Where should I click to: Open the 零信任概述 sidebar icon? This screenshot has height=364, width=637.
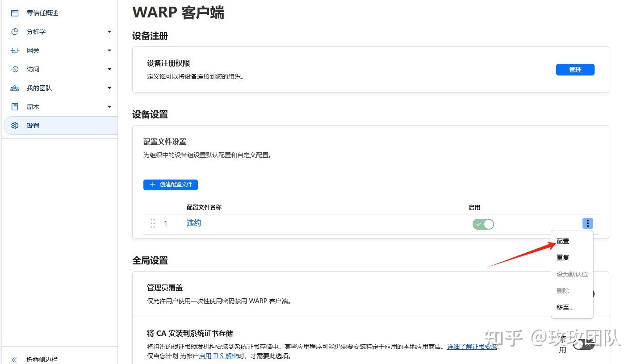coord(14,13)
